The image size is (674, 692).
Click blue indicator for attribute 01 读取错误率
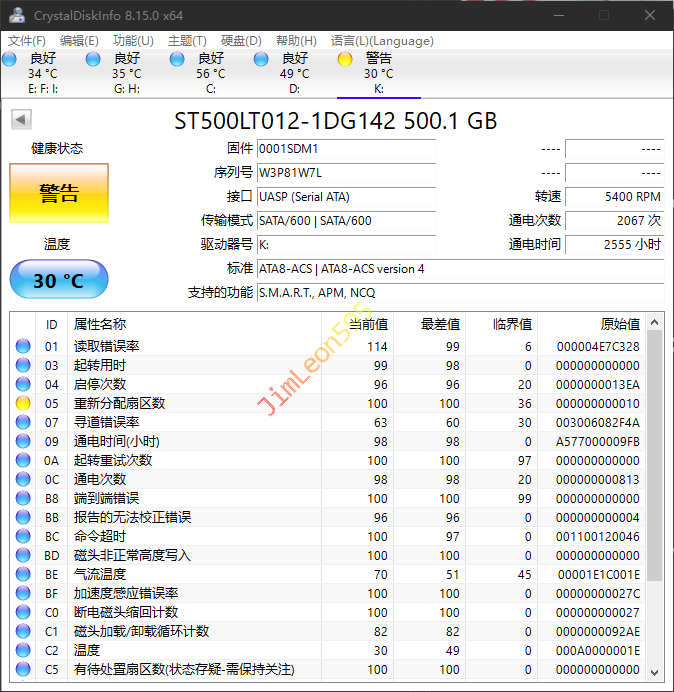click(x=23, y=346)
